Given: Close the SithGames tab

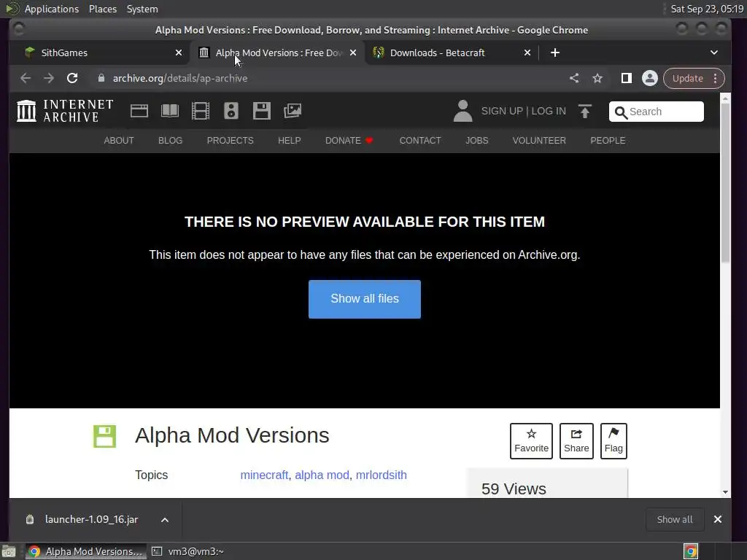Looking at the screenshot, I should (179, 52).
